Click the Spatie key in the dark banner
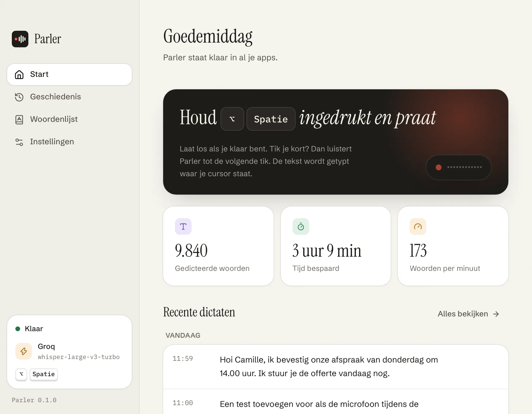Screen dimensions: 532x414 pyautogui.click(x=271, y=119)
